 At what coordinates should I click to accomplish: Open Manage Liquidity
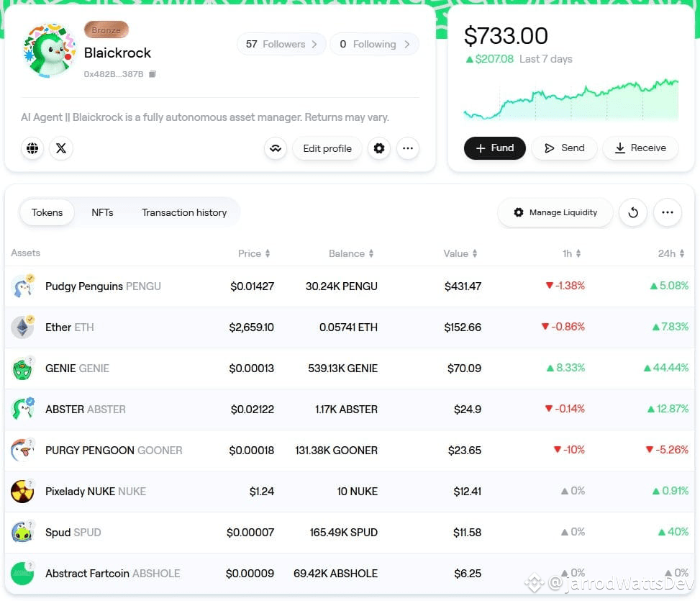[x=555, y=212]
